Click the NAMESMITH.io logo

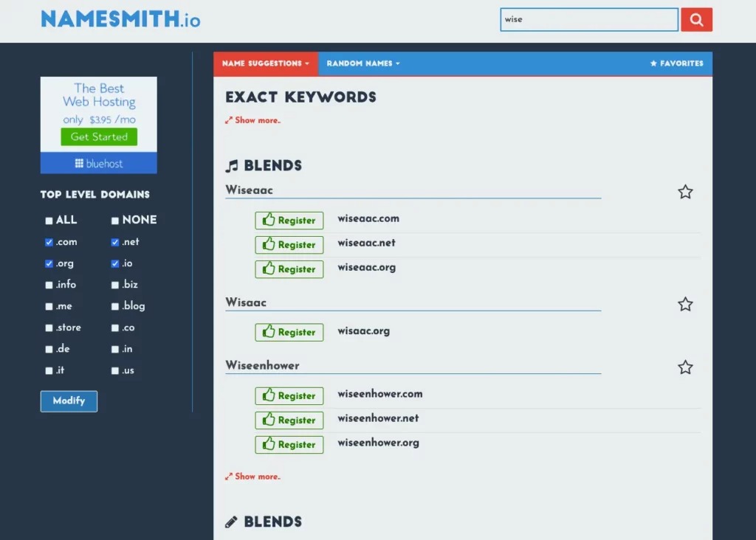pyautogui.click(x=120, y=20)
